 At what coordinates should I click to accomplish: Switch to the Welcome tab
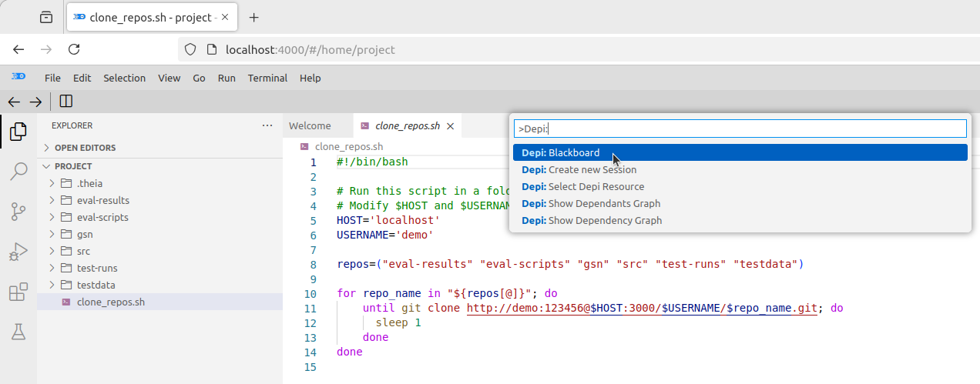(x=310, y=126)
